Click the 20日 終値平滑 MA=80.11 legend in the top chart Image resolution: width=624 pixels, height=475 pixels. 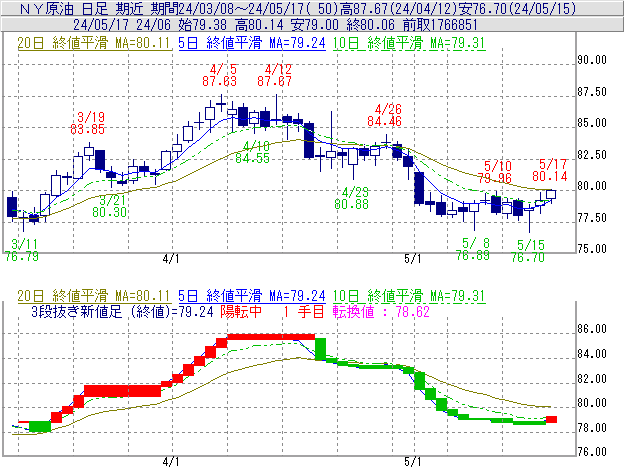pos(94,43)
